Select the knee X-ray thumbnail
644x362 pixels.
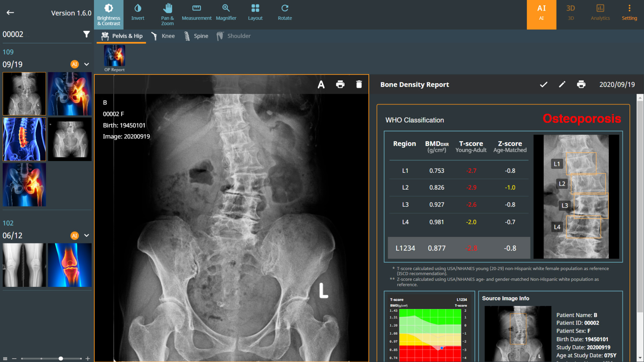coord(24,265)
